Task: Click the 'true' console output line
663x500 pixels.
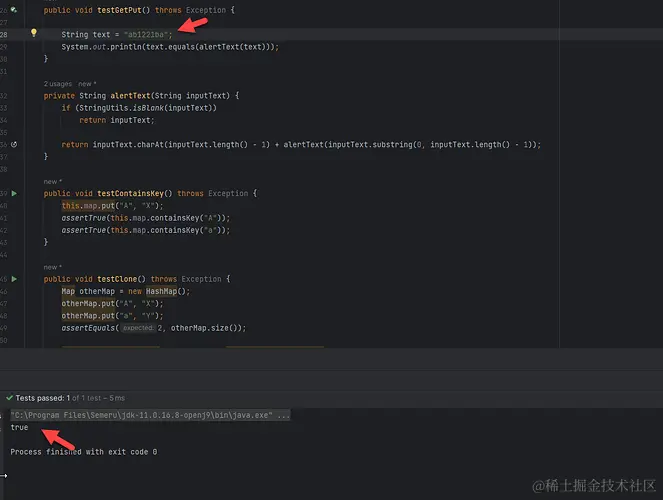Action: (x=19, y=427)
